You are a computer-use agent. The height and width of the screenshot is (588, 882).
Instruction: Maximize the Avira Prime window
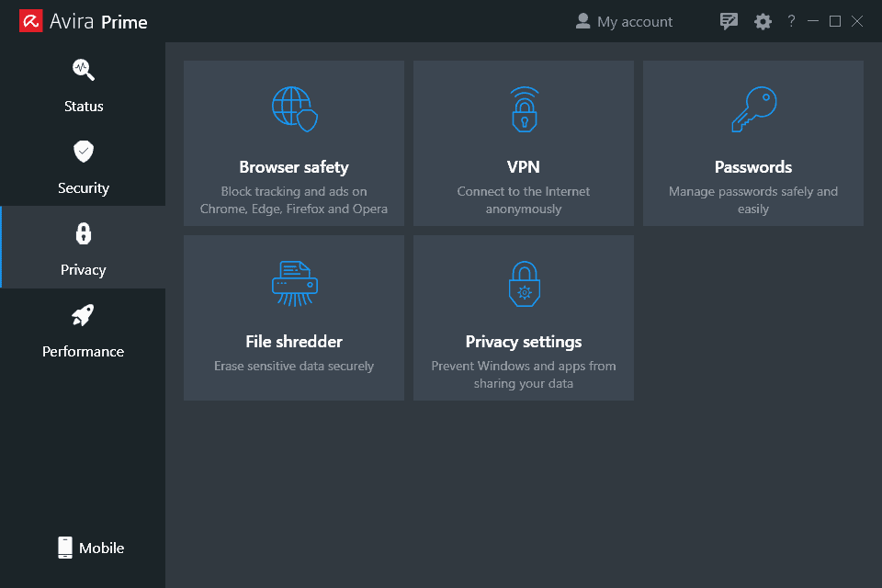pos(835,21)
